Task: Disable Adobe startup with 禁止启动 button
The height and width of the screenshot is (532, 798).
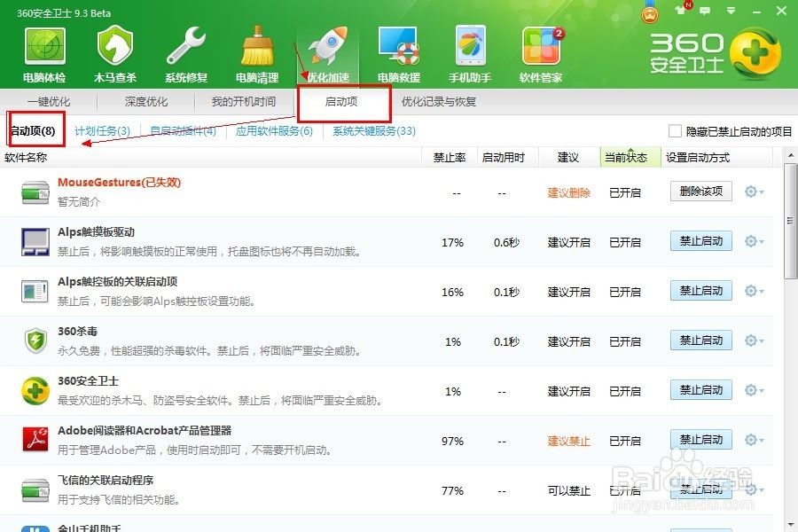Action: click(x=700, y=439)
